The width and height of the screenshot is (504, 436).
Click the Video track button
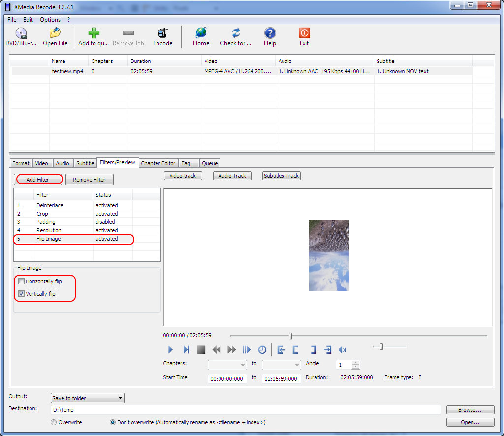point(183,176)
